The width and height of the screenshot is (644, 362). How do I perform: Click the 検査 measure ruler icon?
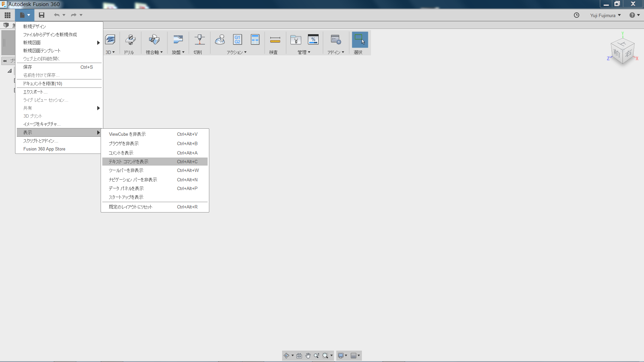click(275, 40)
